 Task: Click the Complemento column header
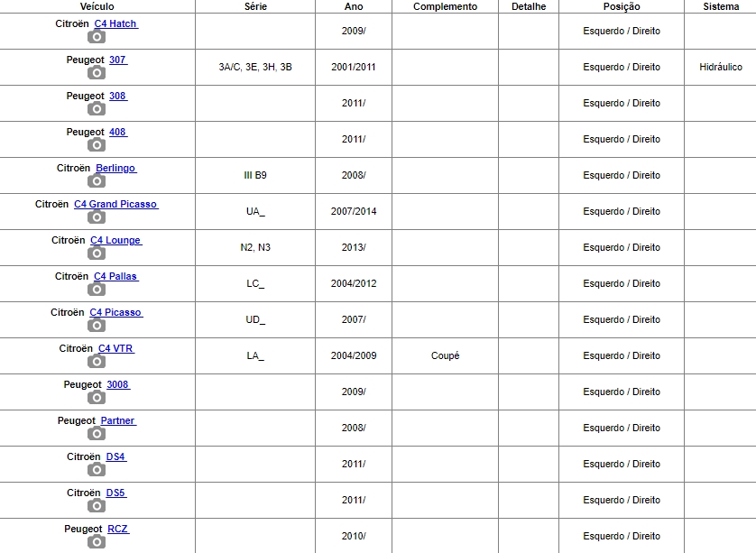pos(445,6)
